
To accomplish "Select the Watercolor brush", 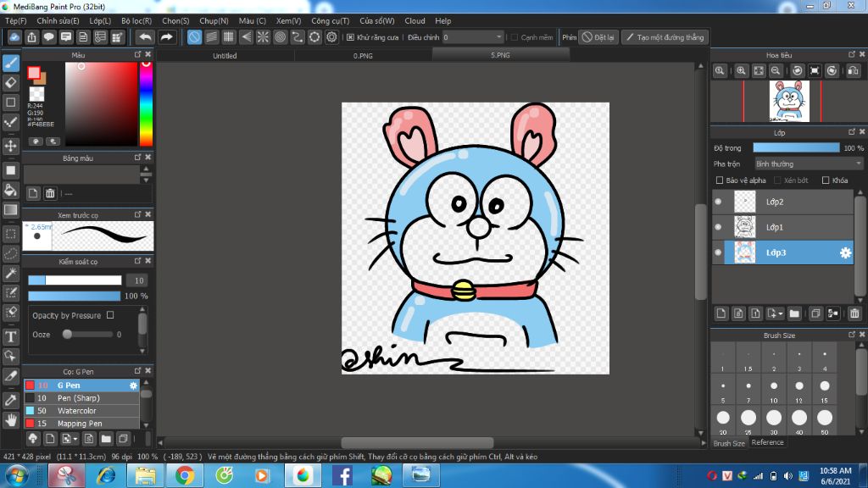I will [81, 411].
